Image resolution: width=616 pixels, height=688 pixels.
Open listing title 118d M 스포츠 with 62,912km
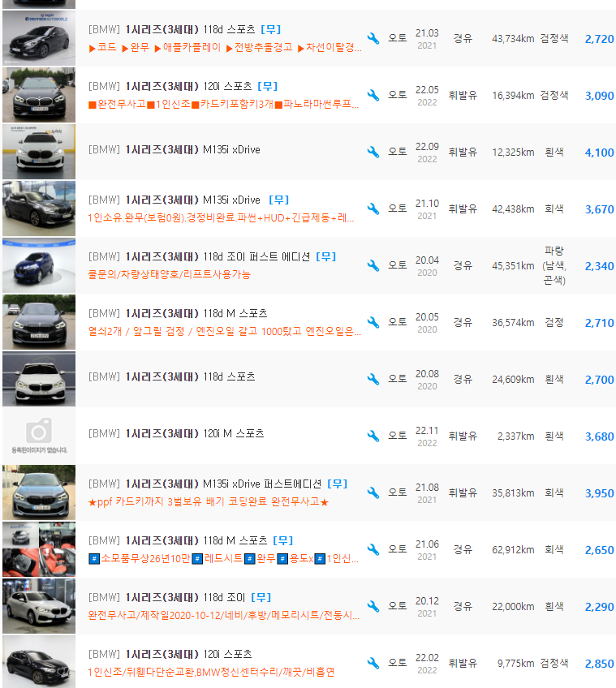click(x=178, y=540)
